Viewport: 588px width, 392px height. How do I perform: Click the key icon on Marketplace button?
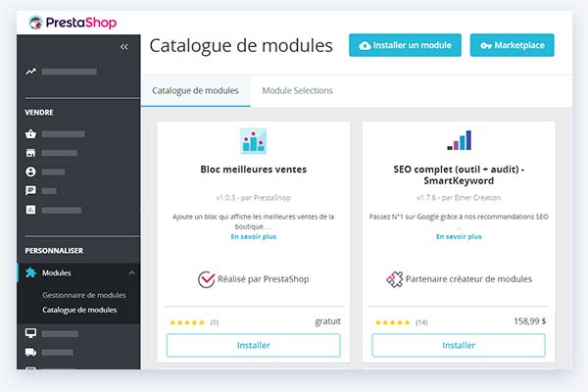486,46
